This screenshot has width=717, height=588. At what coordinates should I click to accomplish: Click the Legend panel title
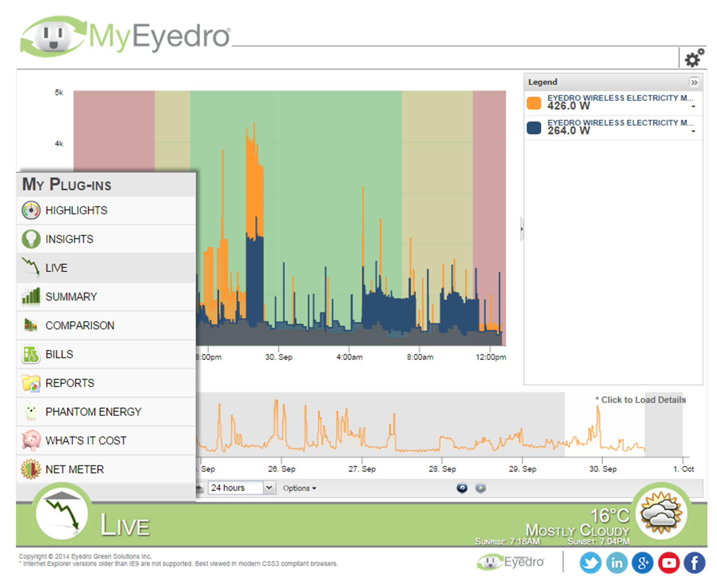(543, 82)
